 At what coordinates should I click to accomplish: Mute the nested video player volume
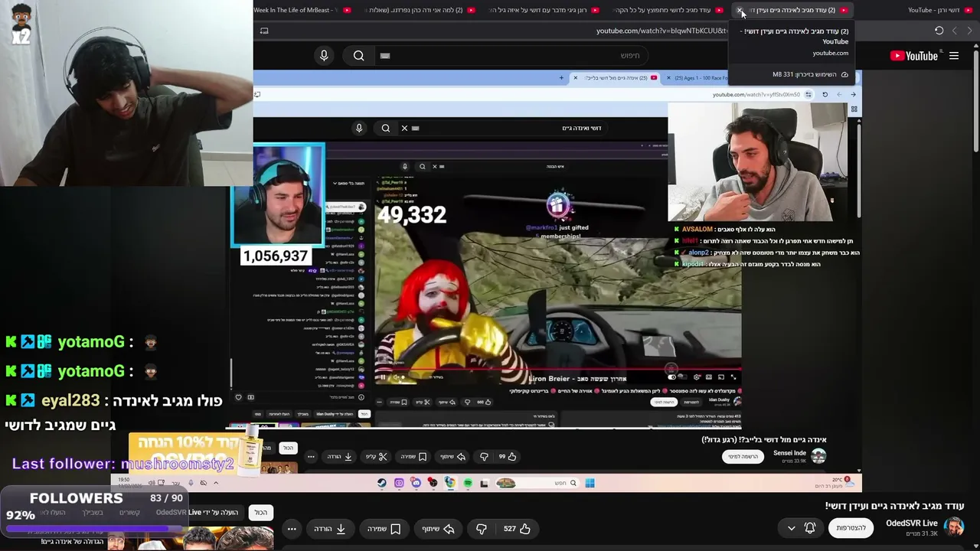(x=397, y=377)
